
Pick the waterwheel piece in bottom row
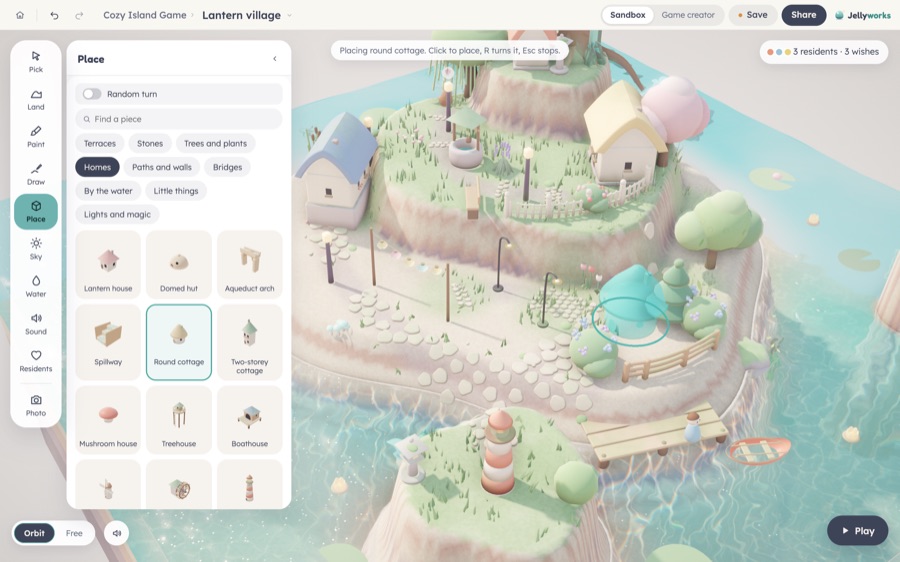(x=179, y=485)
